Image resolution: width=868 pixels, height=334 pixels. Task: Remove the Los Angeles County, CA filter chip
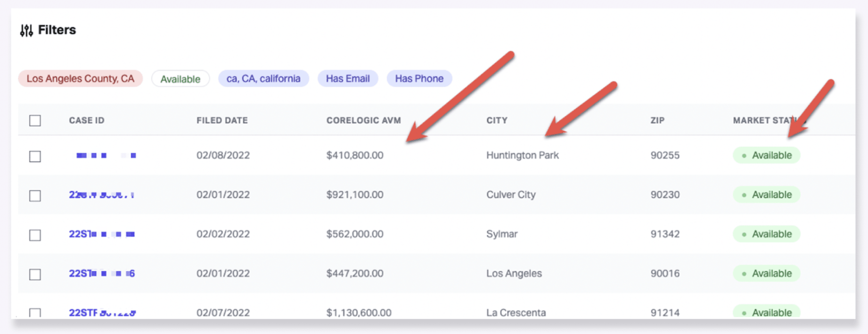click(x=80, y=79)
